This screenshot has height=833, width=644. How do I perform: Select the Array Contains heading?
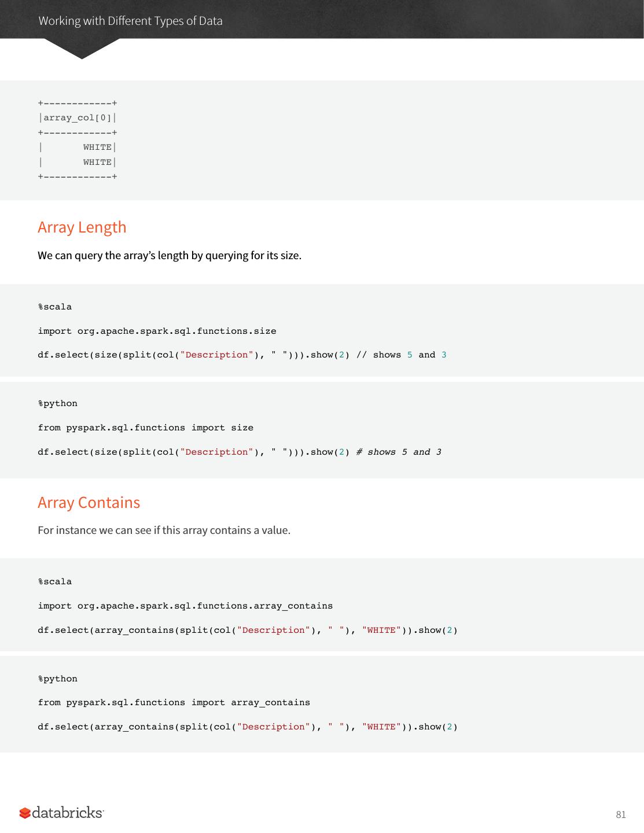89,503
